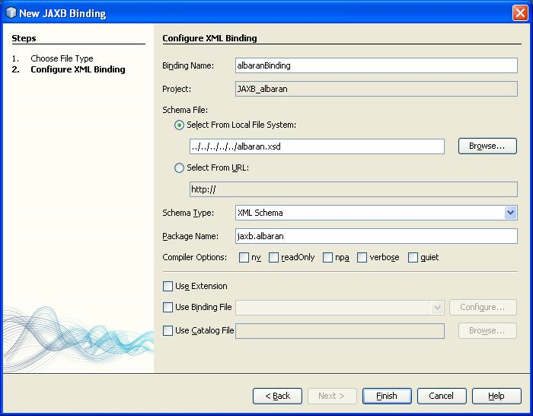Close the New JAXB Binding dialog
Viewport: 533px width, 416px height.
point(520,13)
